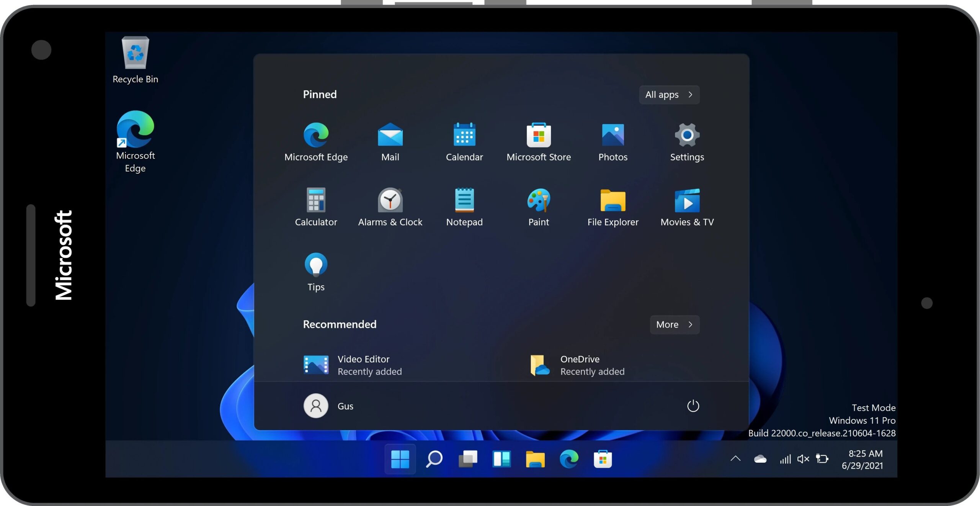This screenshot has width=980, height=506.
Task: Show more Recommended items
Action: (675, 324)
